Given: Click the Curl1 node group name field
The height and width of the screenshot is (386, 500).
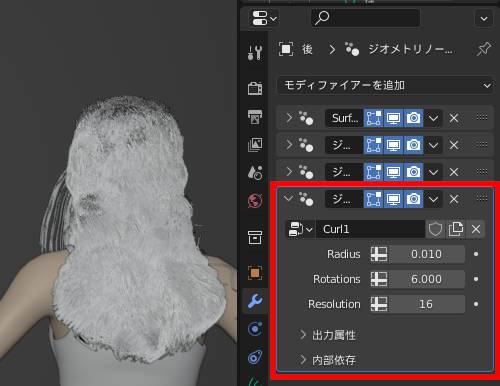Looking at the screenshot, I should [370, 229].
